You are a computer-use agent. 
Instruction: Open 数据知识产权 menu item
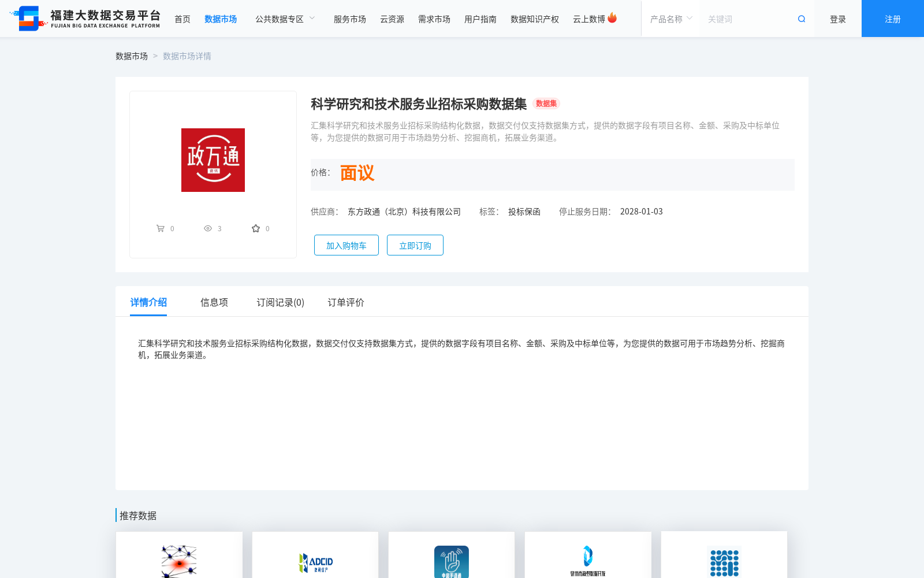click(x=535, y=19)
